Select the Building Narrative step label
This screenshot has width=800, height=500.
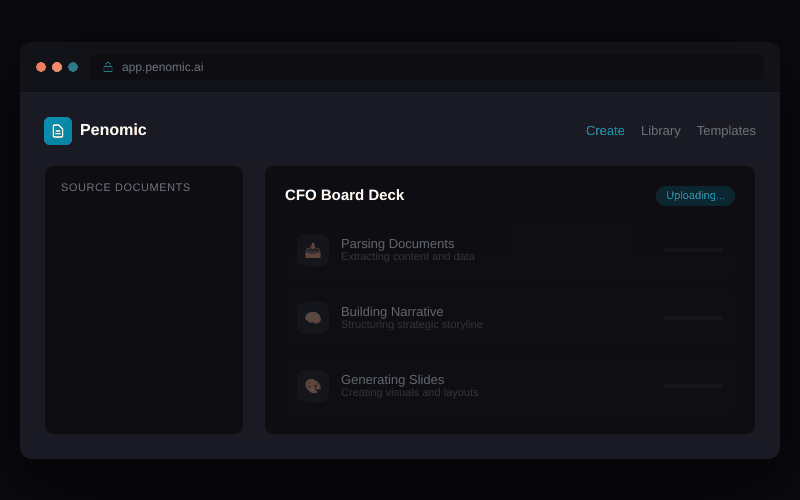point(392,311)
